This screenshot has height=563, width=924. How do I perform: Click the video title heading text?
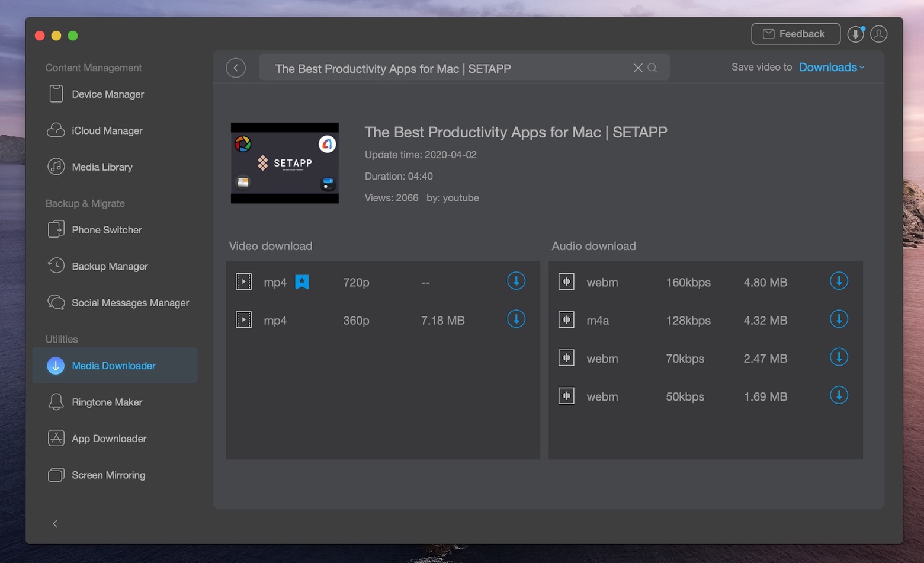pos(516,132)
